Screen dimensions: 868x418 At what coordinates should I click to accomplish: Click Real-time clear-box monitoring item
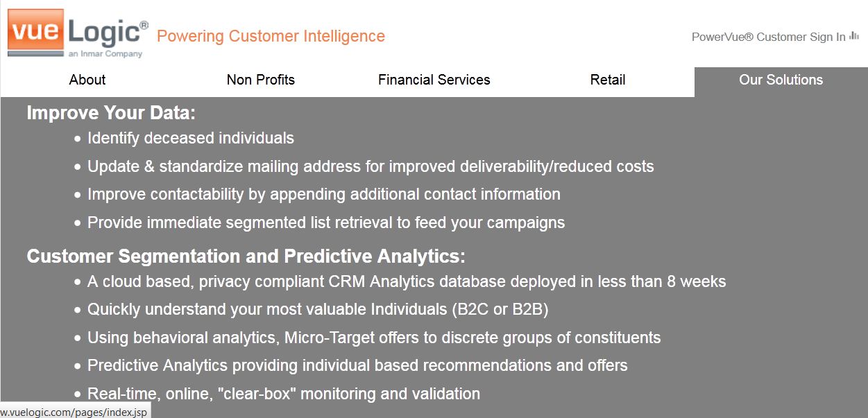pyautogui.click(x=284, y=394)
